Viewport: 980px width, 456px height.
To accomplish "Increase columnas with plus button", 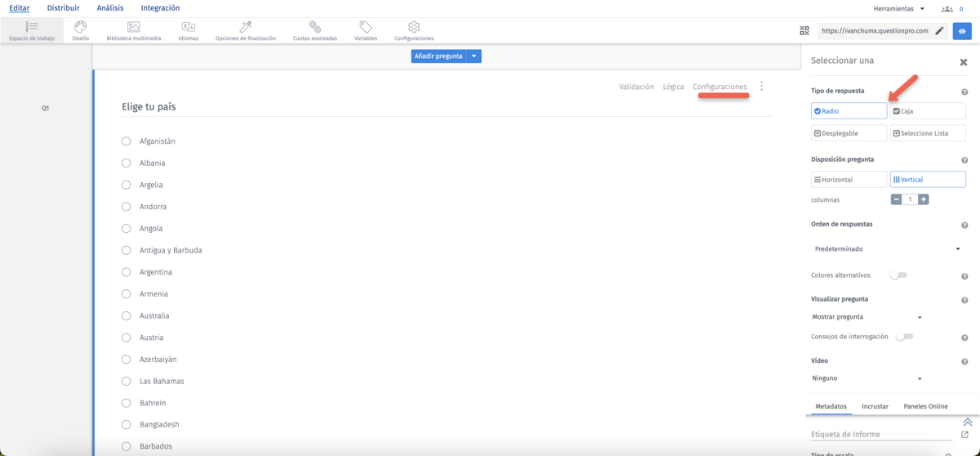I will coord(924,199).
